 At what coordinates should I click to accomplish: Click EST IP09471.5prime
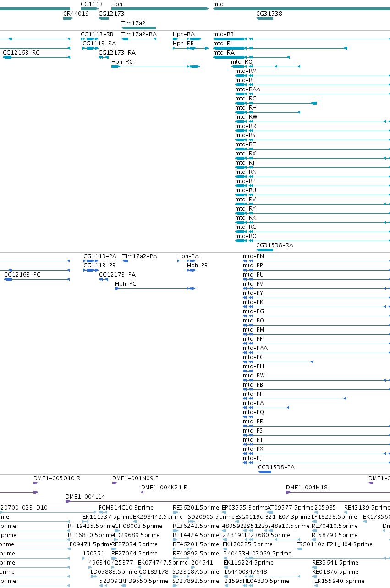click(x=90, y=544)
